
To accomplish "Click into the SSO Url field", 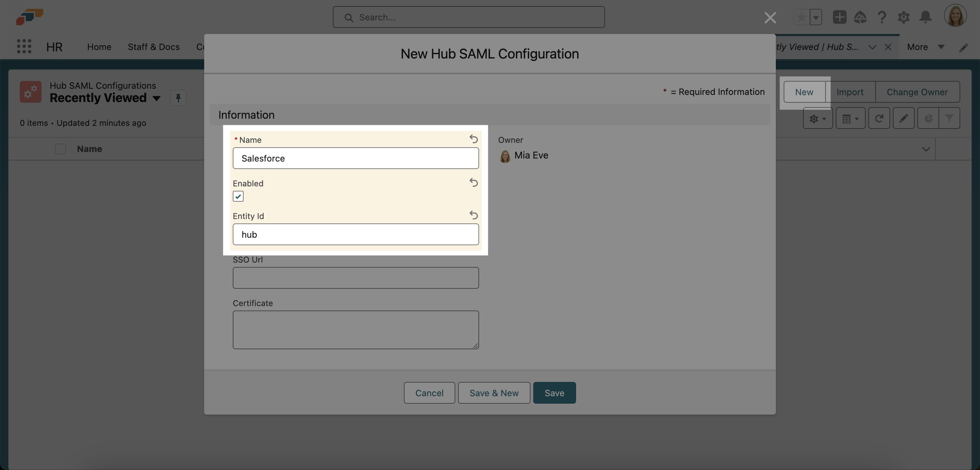I will [x=355, y=278].
